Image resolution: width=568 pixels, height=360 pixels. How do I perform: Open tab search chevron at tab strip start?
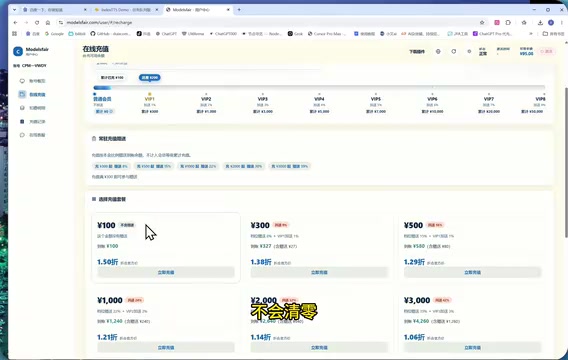[14, 10]
